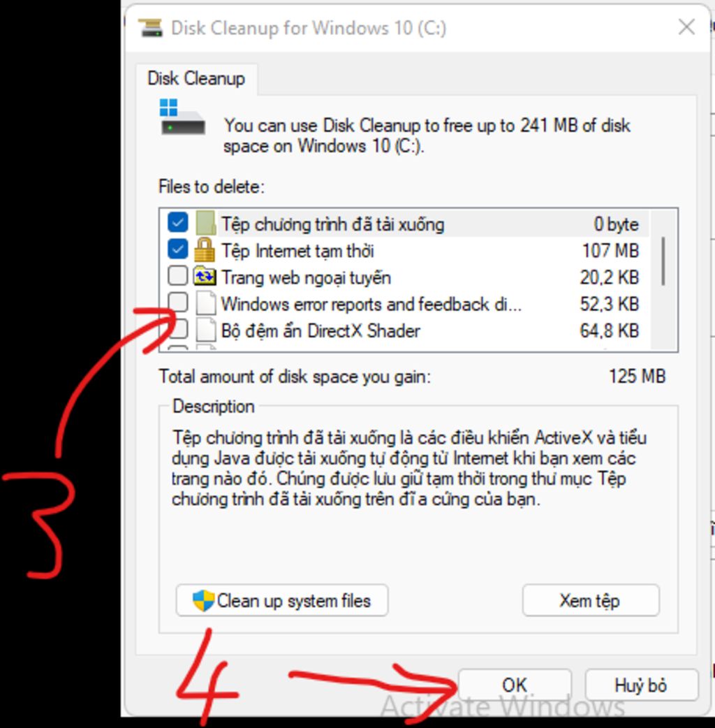Select the row Tệp chương trình đã tải xuống
The width and height of the screenshot is (715, 728).
pos(404,224)
